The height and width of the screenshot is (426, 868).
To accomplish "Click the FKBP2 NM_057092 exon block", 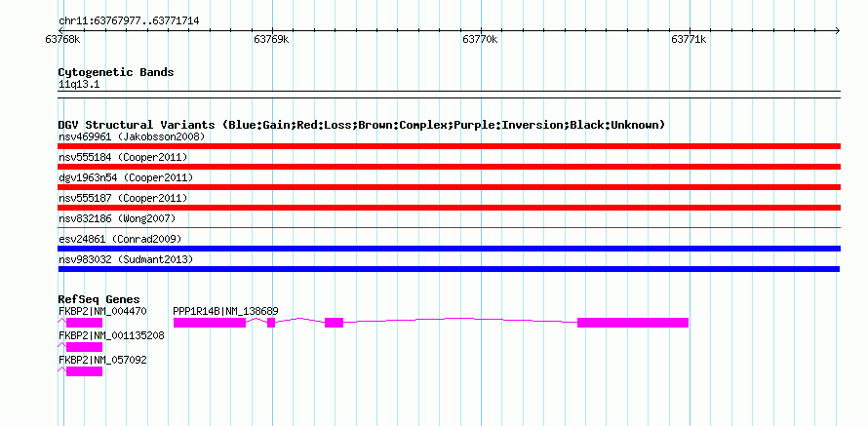I will (x=84, y=371).
